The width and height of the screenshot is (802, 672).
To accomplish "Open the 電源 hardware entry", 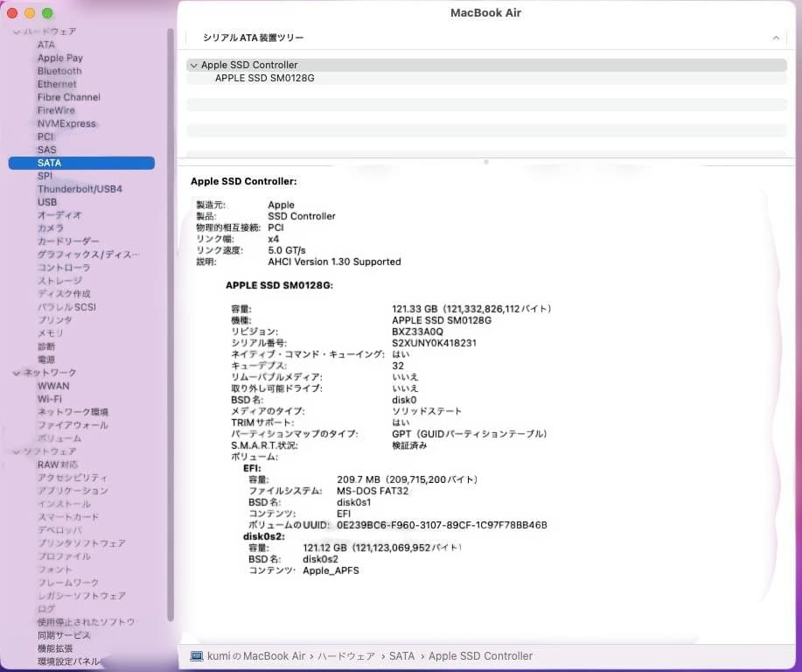I will click(45, 360).
